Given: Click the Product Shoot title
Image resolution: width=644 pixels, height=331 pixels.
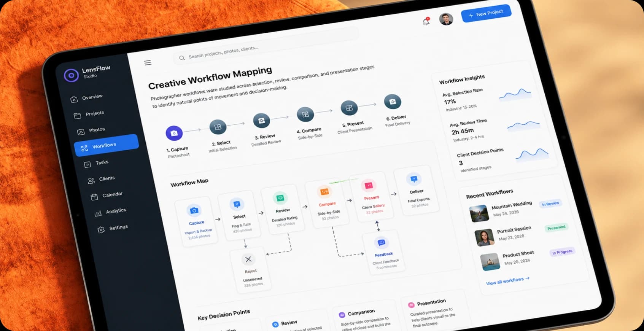Looking at the screenshot, I should tap(518, 254).
